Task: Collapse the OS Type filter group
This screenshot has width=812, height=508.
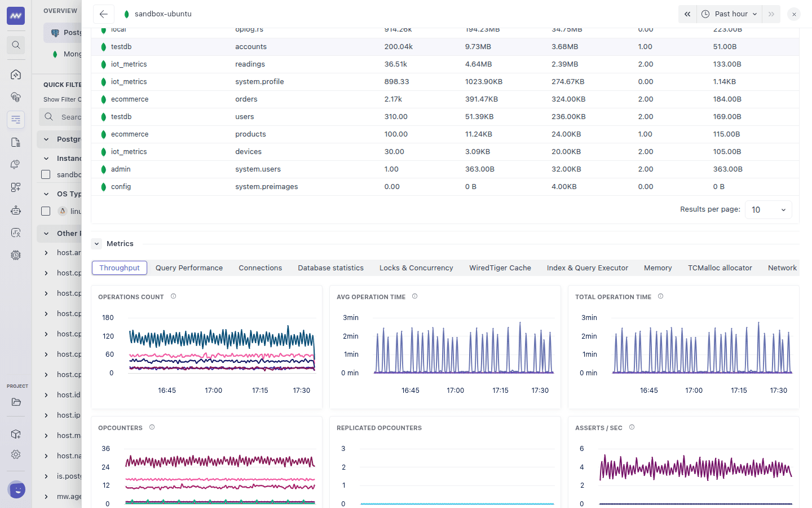Action: (46, 194)
